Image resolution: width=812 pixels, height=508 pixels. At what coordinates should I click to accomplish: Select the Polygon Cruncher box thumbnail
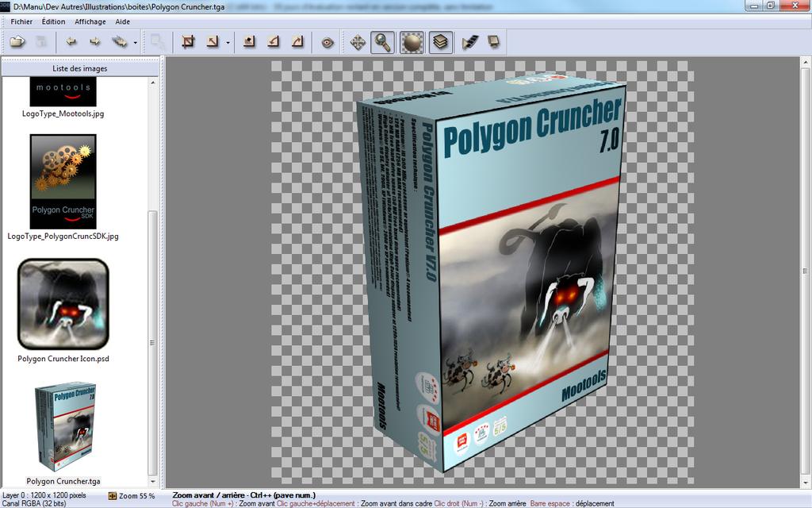pos(65,426)
